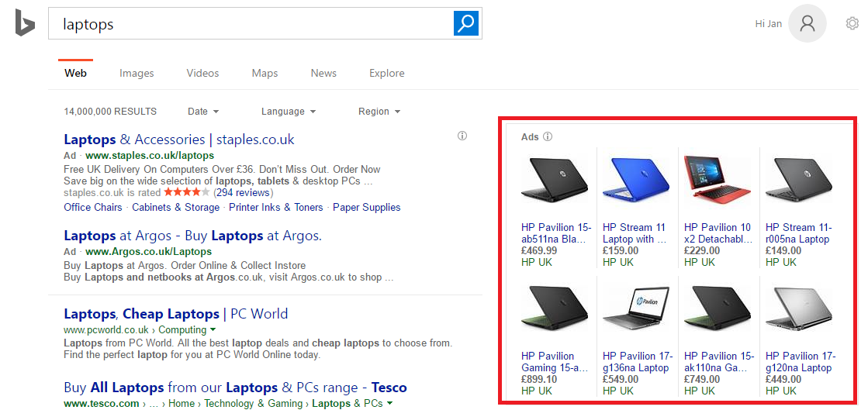Click HP Pavilion 15-ab511na laptop image
The image size is (868, 410).
click(555, 180)
